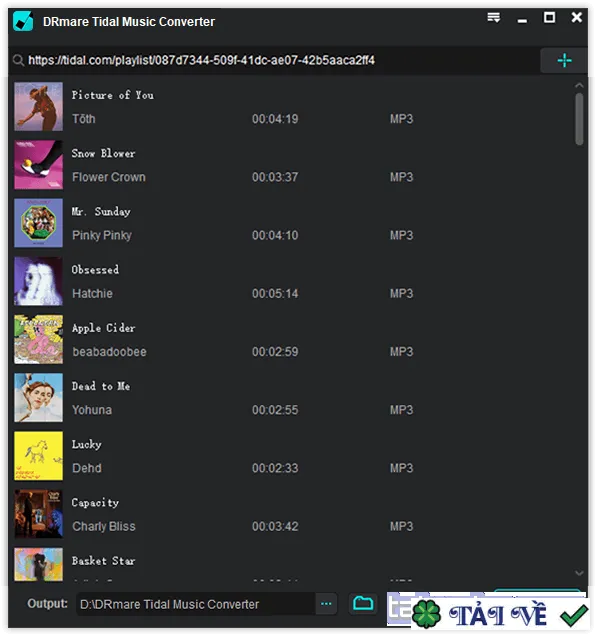
Task: Click artist name Flower Crown
Action: tap(109, 177)
